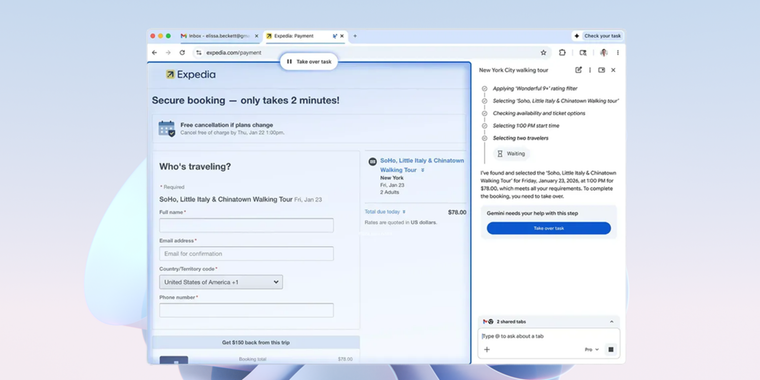The height and width of the screenshot is (380, 760).
Task: Click the Waiting hourglass status chip
Action: pos(511,154)
